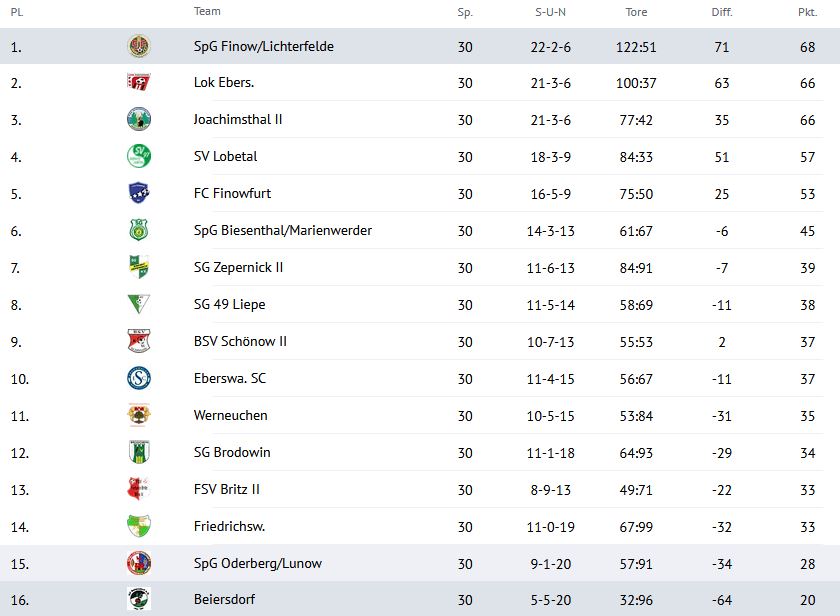Open Werneuchen team link
840x616 pixels.
tap(230, 415)
